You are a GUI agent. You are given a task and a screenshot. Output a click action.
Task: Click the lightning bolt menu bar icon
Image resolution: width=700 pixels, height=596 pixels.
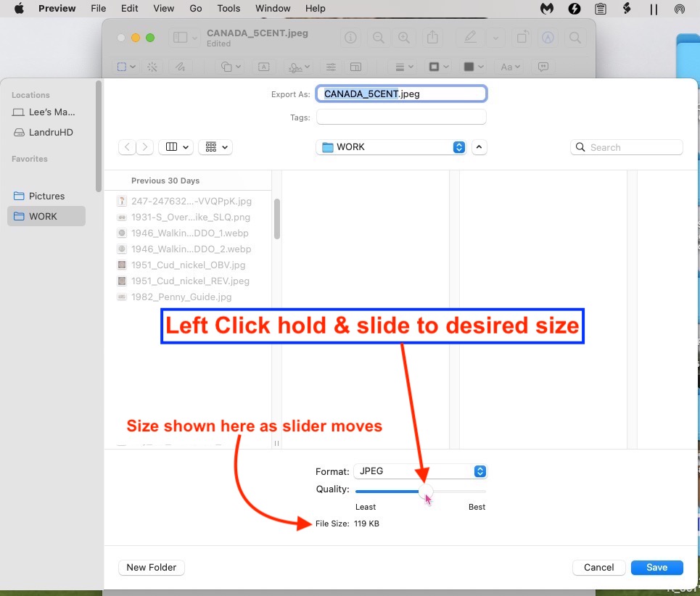click(574, 9)
